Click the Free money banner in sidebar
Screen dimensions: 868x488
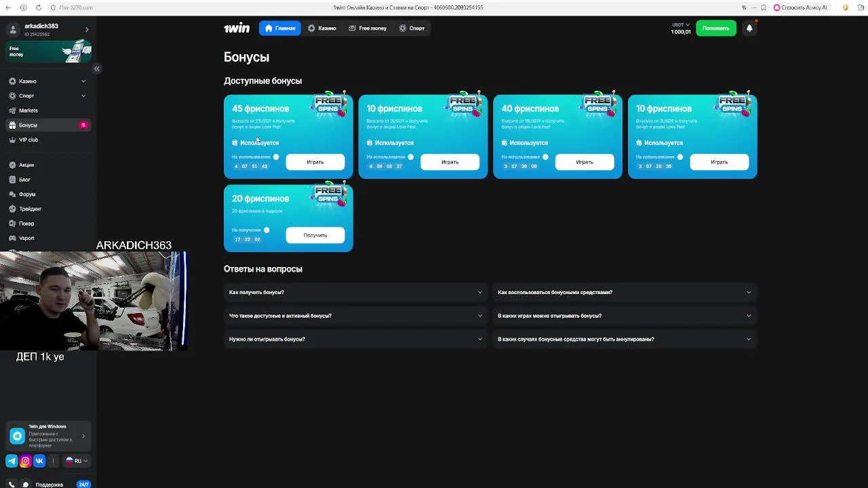tap(49, 52)
